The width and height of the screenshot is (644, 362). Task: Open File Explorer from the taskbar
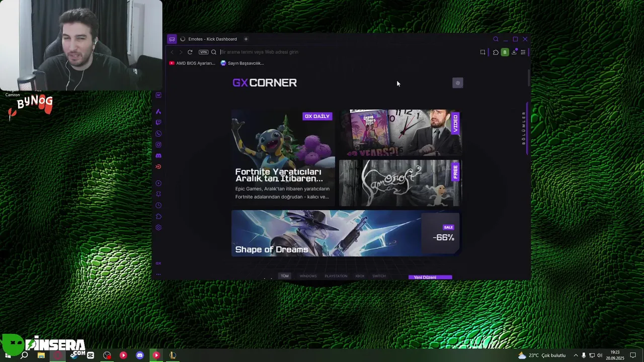click(41, 355)
